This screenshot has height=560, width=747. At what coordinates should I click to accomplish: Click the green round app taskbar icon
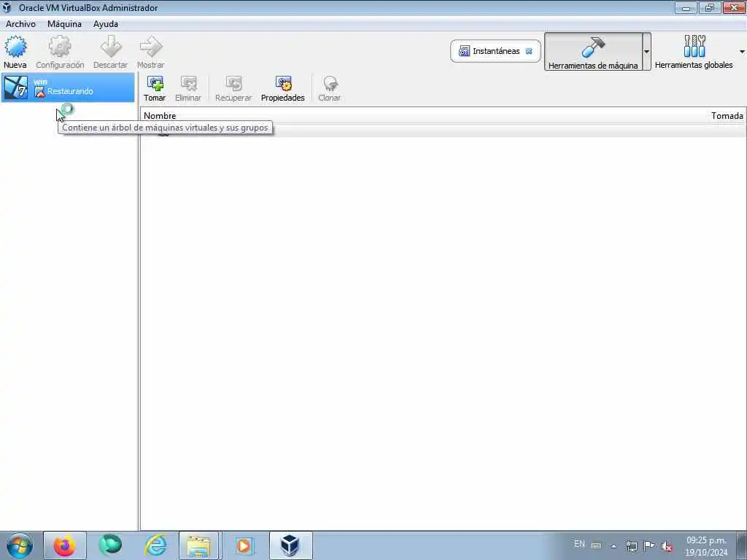point(110,545)
